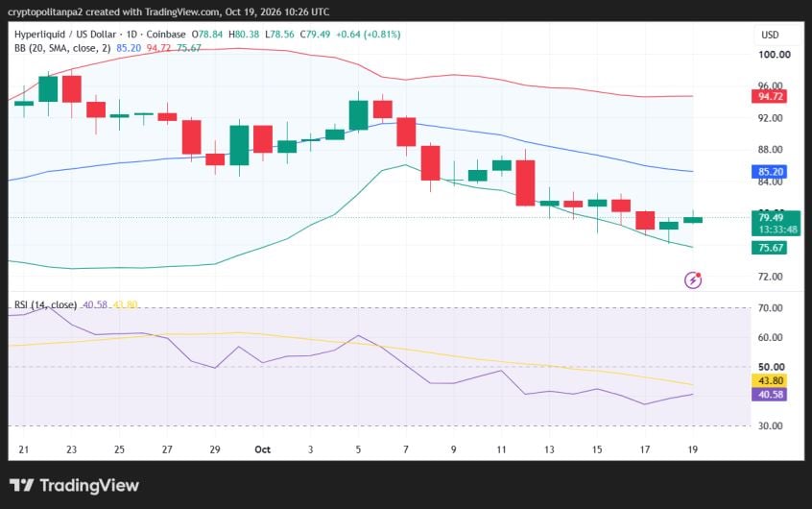Select the BB (20, SMA, close, 2) indicator legend

pyautogui.click(x=62, y=48)
